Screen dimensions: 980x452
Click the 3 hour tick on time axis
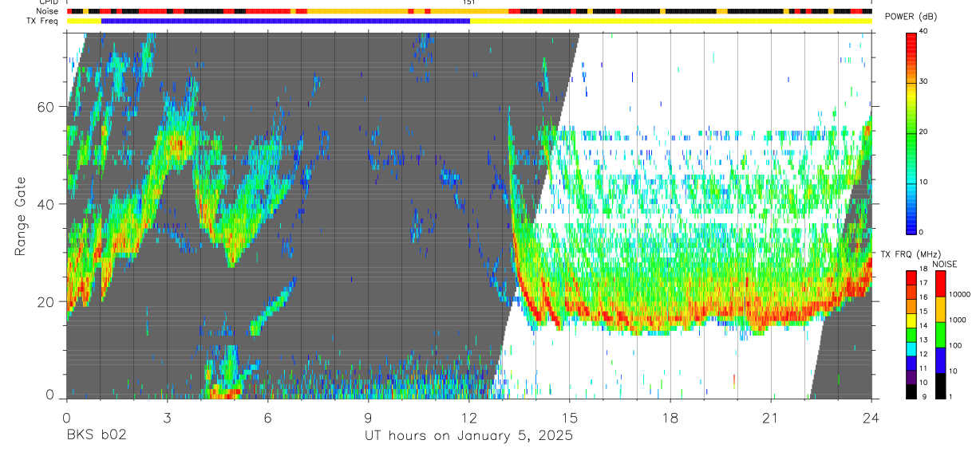click(167, 417)
